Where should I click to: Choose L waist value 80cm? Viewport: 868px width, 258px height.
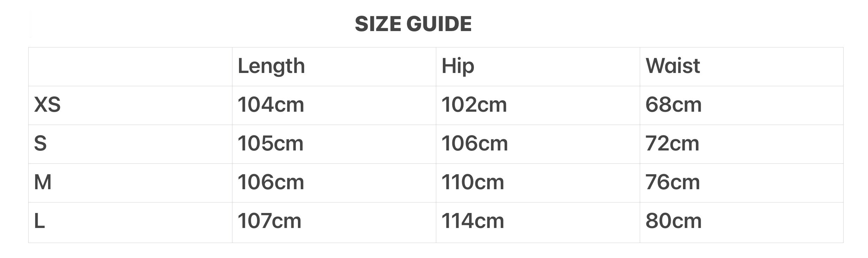point(673,221)
